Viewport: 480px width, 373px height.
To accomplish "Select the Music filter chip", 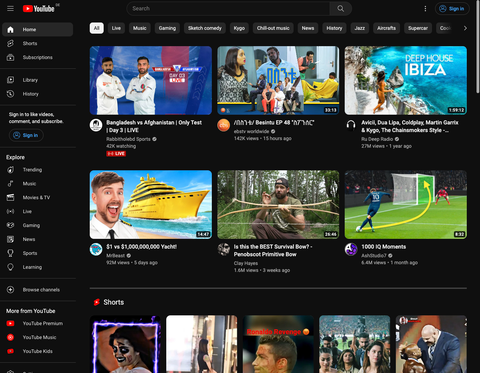I will click(140, 28).
